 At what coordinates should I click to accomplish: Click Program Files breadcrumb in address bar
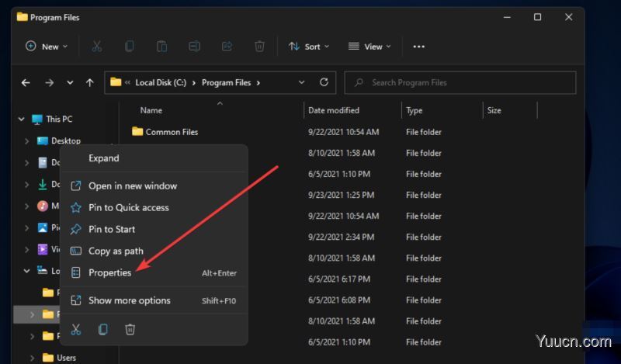[x=226, y=83]
